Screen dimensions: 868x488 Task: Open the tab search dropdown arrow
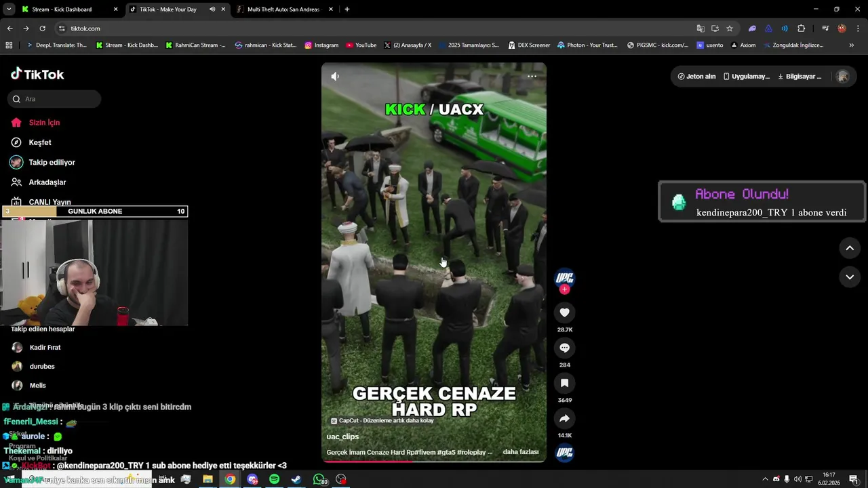pos(9,9)
